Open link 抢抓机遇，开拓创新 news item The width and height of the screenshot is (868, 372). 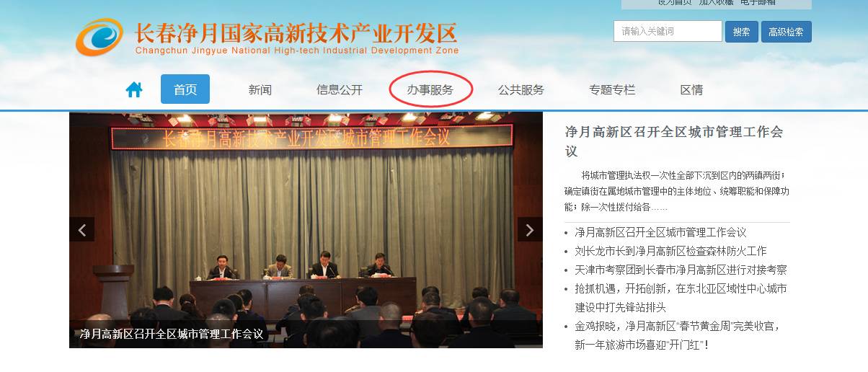[x=681, y=298]
